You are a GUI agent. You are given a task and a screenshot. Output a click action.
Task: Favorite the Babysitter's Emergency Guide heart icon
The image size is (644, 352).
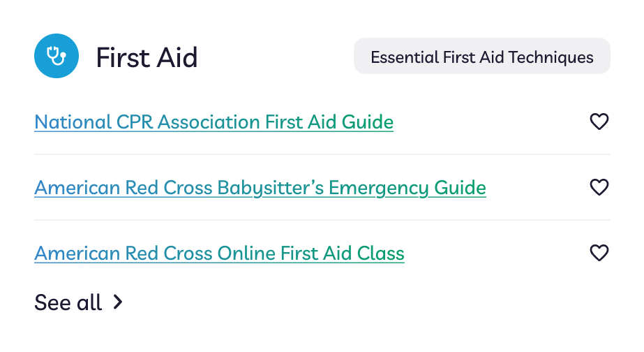tap(599, 187)
